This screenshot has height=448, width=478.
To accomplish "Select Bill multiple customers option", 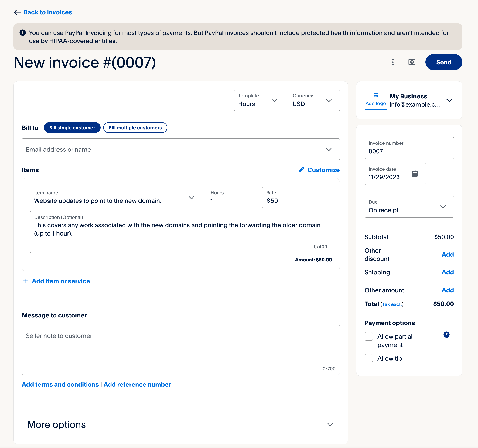I will [x=135, y=128].
